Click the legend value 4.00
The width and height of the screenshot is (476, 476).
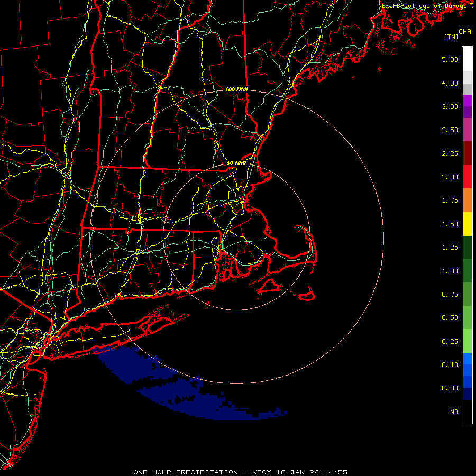pyautogui.click(x=450, y=83)
